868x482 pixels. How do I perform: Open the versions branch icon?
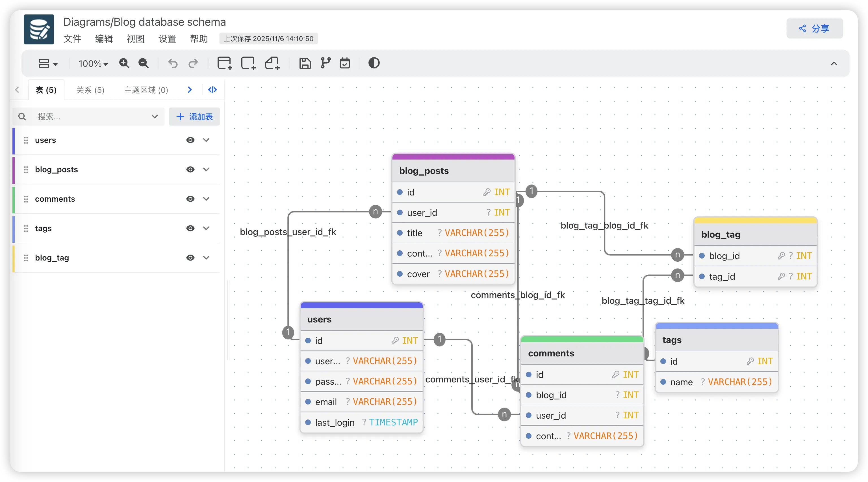click(325, 63)
